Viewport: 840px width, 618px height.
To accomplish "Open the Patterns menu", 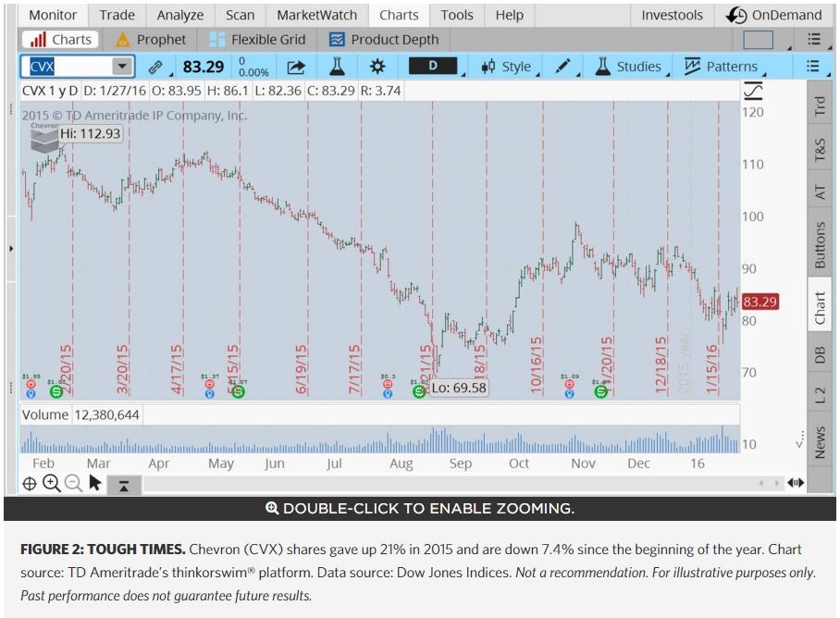I will pyautogui.click(x=721, y=67).
